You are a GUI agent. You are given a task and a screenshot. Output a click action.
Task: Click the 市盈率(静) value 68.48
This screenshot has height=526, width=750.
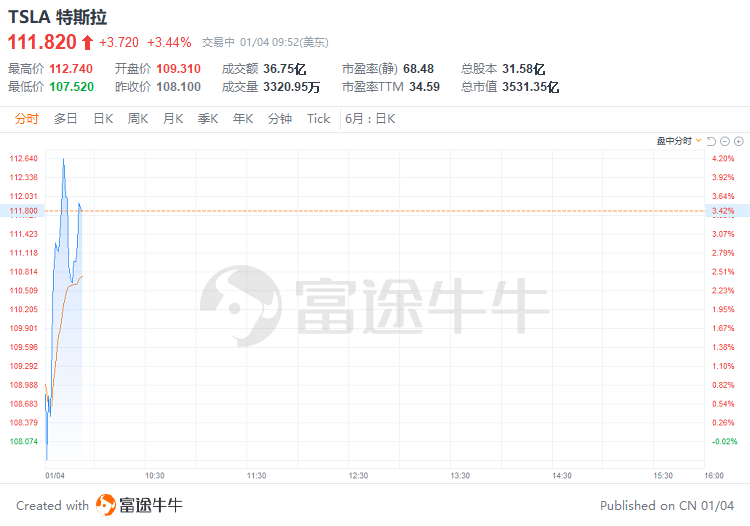(x=419, y=69)
